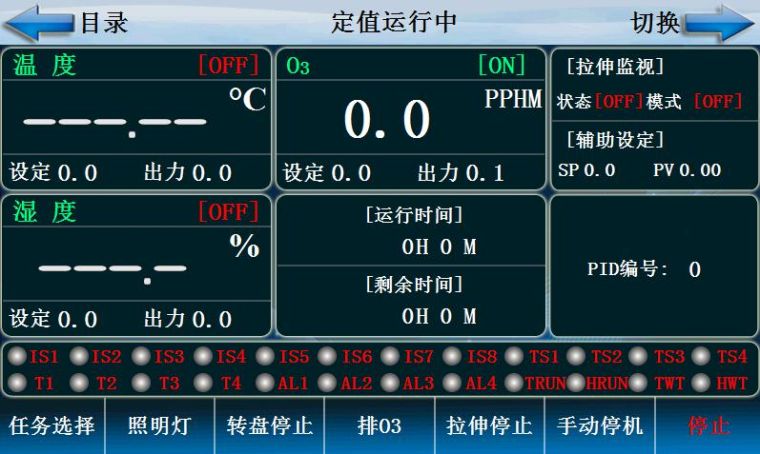
Task: Click the TS4 indicator light
Action: 701,356
